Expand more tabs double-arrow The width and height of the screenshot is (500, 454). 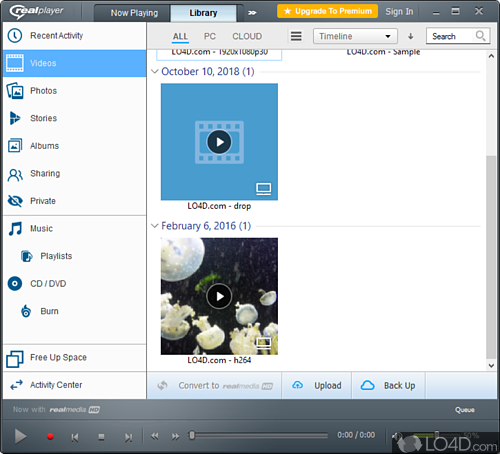pyautogui.click(x=252, y=13)
